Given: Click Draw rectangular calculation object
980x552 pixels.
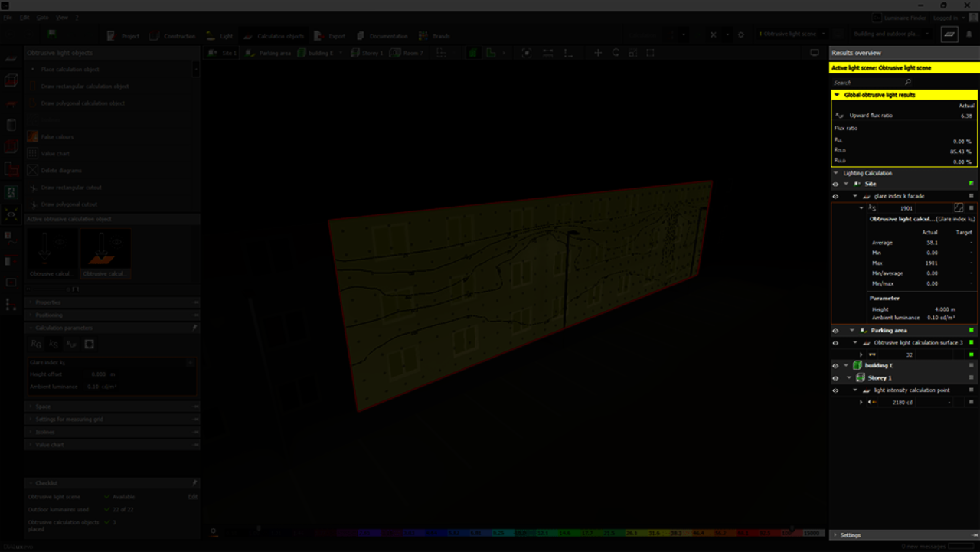Looking at the screenshot, I should click(84, 87).
